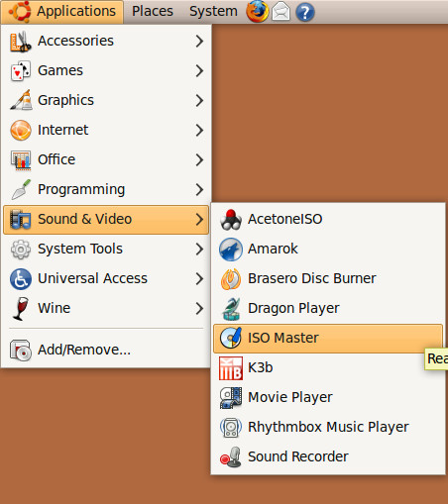
Task: Launch the Amarok music player
Action: [328, 250]
